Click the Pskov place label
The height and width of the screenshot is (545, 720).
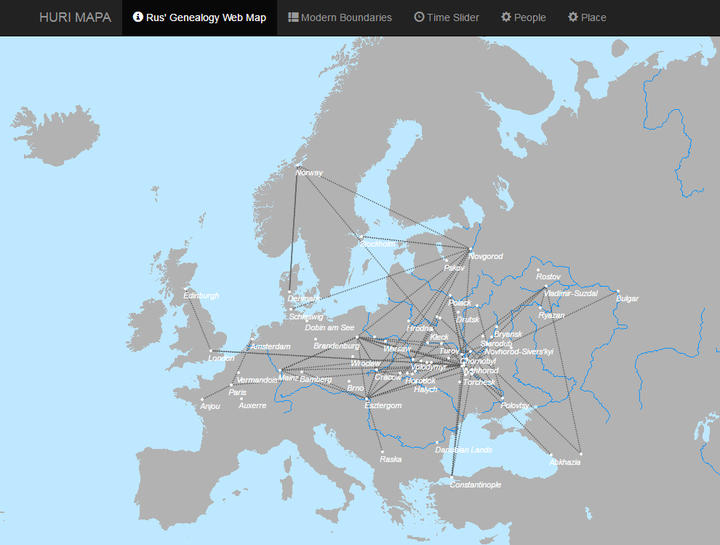point(454,268)
